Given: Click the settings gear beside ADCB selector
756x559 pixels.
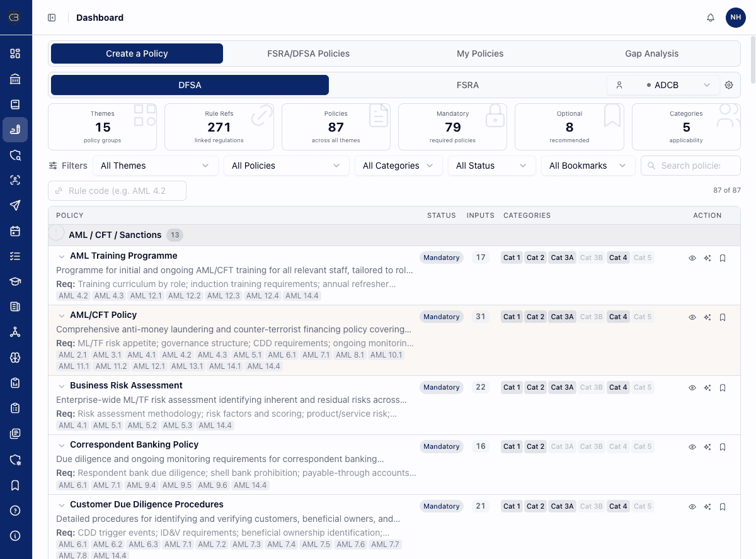Looking at the screenshot, I should click(729, 84).
